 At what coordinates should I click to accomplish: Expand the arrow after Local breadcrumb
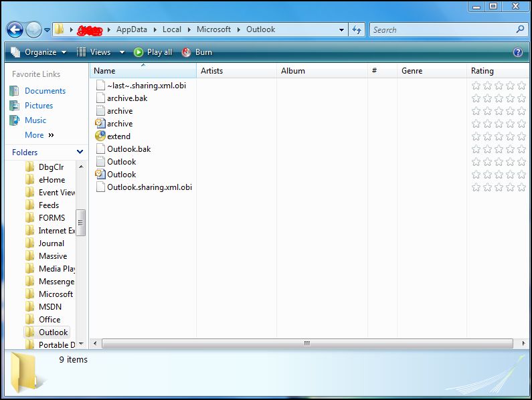[x=189, y=30]
